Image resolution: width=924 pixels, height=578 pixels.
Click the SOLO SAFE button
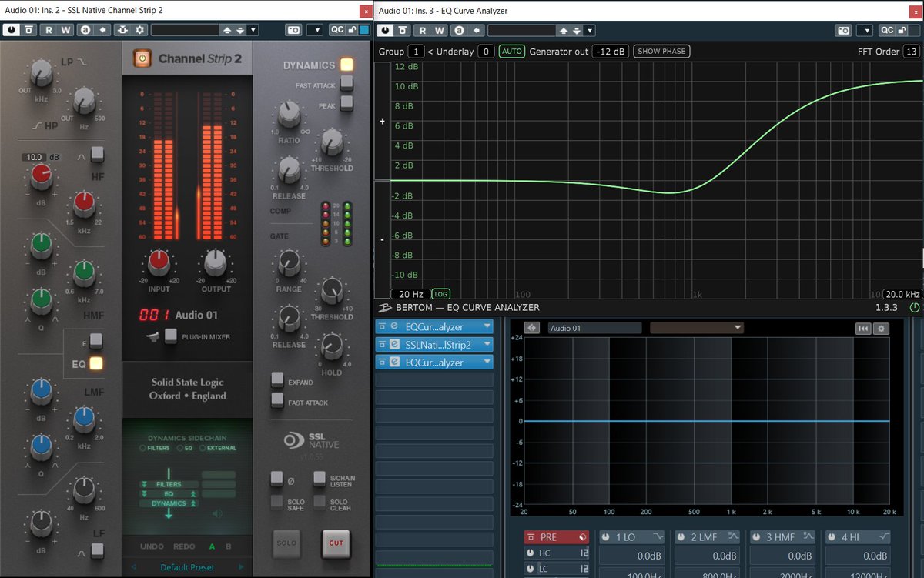[276, 503]
